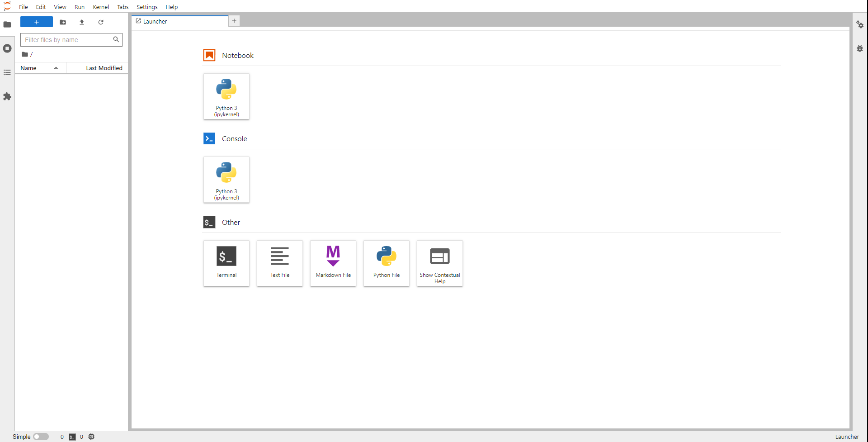The width and height of the screenshot is (868, 442).
Task: Add a new launcher tab with plus
Action: [x=234, y=21]
